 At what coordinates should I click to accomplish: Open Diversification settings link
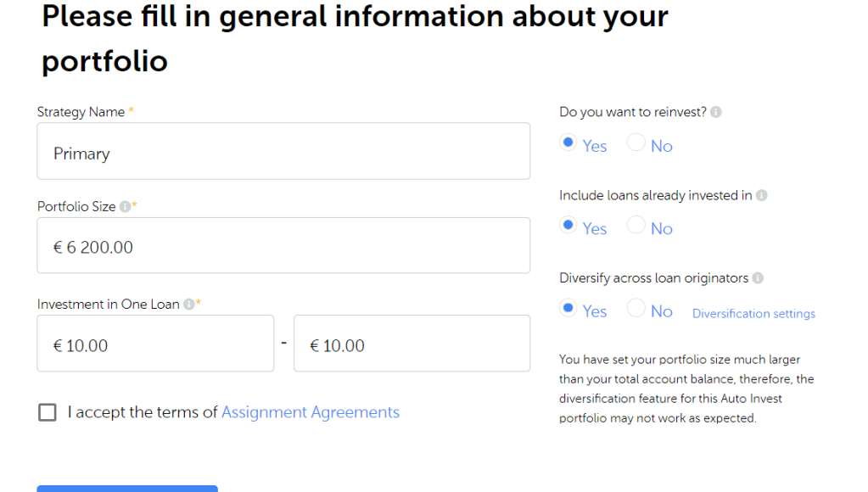tap(753, 314)
